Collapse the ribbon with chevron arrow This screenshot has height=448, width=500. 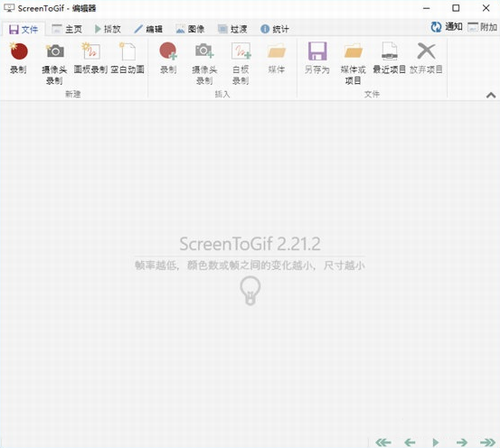click(x=491, y=95)
